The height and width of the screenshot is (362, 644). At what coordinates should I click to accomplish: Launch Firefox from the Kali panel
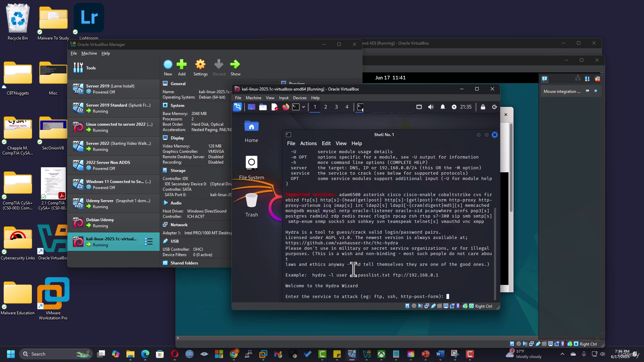(286, 107)
